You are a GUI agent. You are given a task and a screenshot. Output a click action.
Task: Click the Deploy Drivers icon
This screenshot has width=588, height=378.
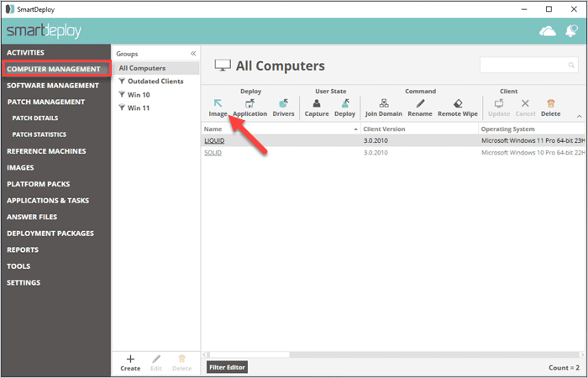pos(284,103)
